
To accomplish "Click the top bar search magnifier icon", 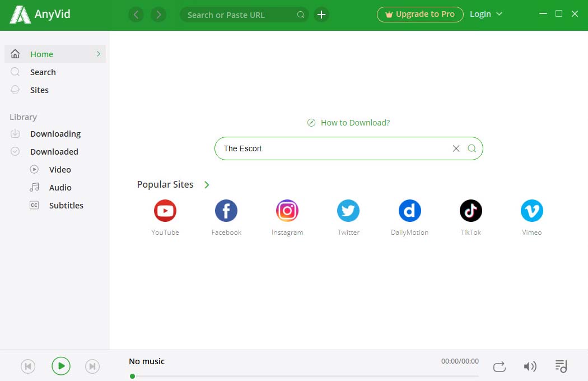I will pos(300,15).
